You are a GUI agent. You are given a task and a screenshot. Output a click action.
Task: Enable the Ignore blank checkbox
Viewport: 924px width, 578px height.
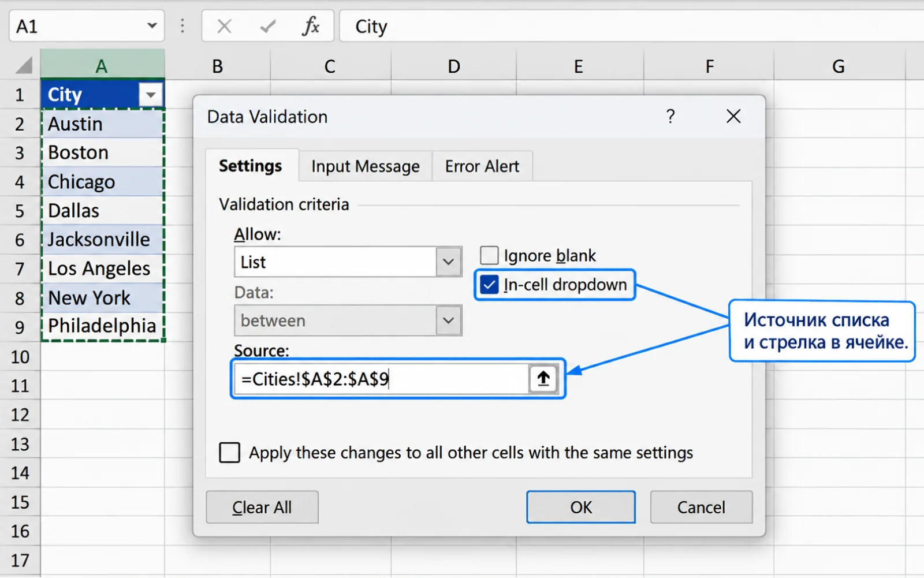(489, 255)
